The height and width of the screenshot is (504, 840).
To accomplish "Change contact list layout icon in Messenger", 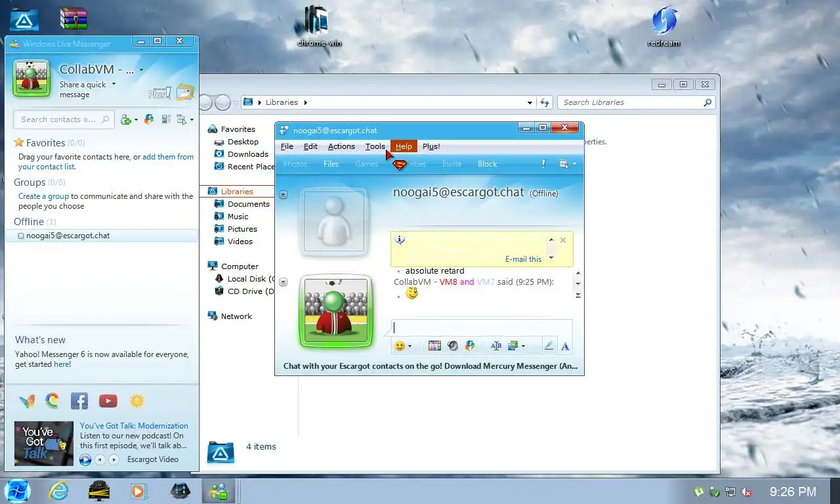I will coord(166,119).
